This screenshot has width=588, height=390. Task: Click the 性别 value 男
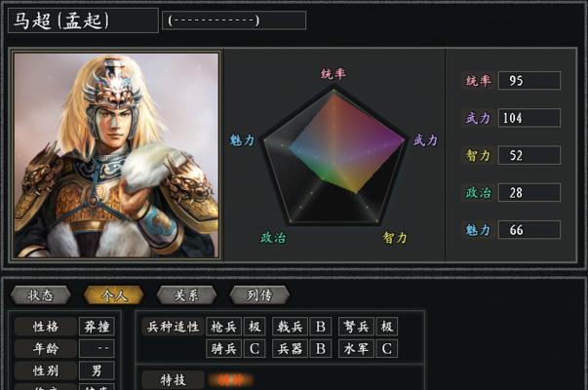tap(97, 370)
